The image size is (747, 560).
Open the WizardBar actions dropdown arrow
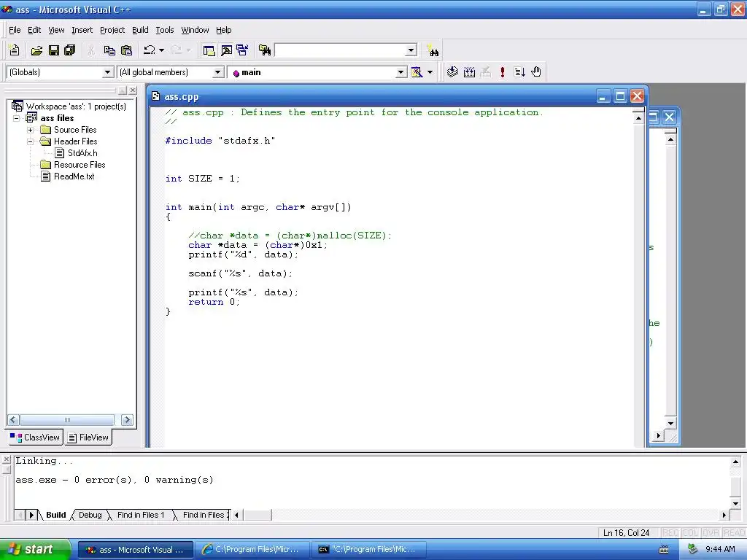coord(430,72)
